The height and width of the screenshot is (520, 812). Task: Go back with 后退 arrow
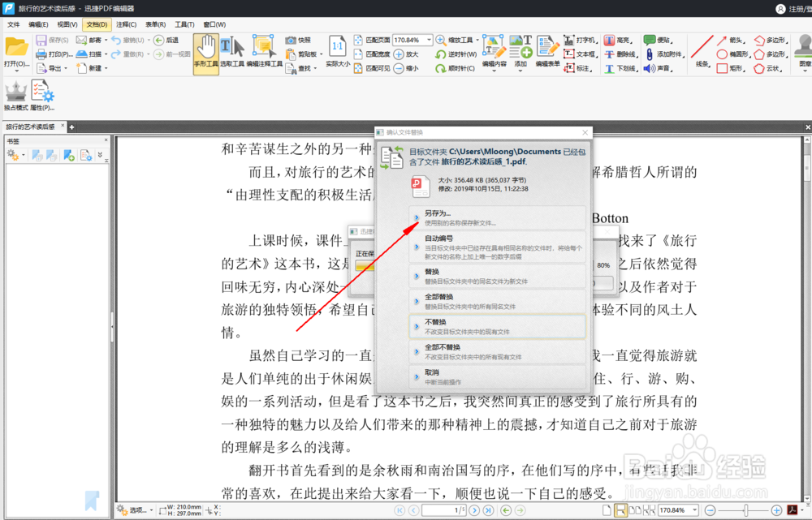[166, 41]
